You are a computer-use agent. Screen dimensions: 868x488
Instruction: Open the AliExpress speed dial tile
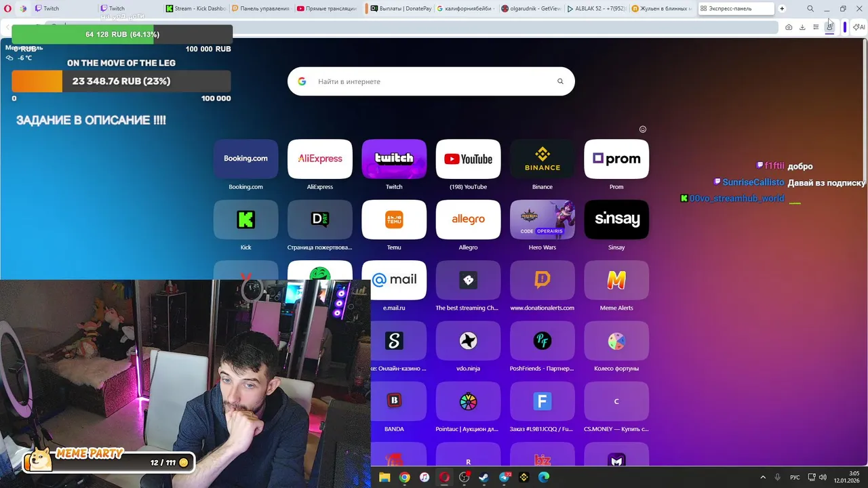(x=320, y=159)
